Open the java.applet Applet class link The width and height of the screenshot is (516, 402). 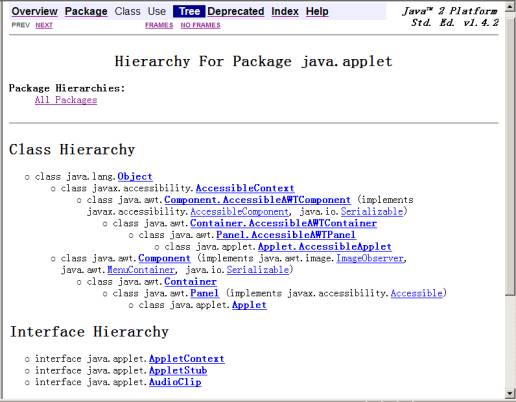[x=249, y=305]
